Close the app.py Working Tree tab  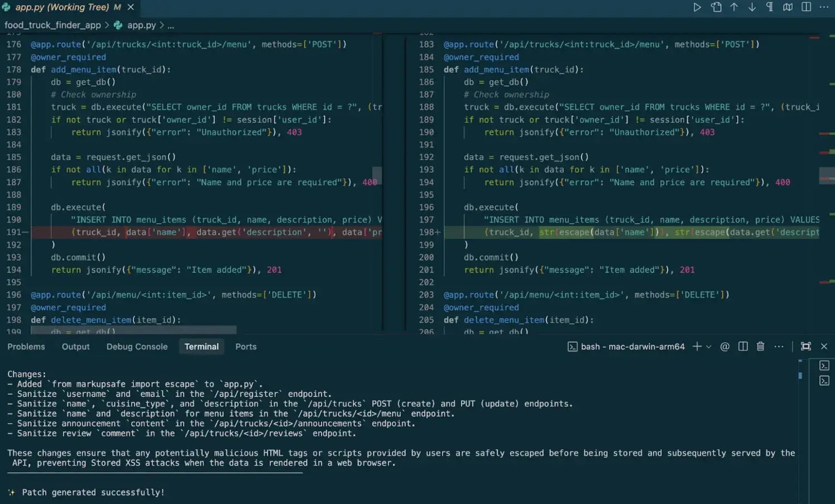tap(131, 7)
